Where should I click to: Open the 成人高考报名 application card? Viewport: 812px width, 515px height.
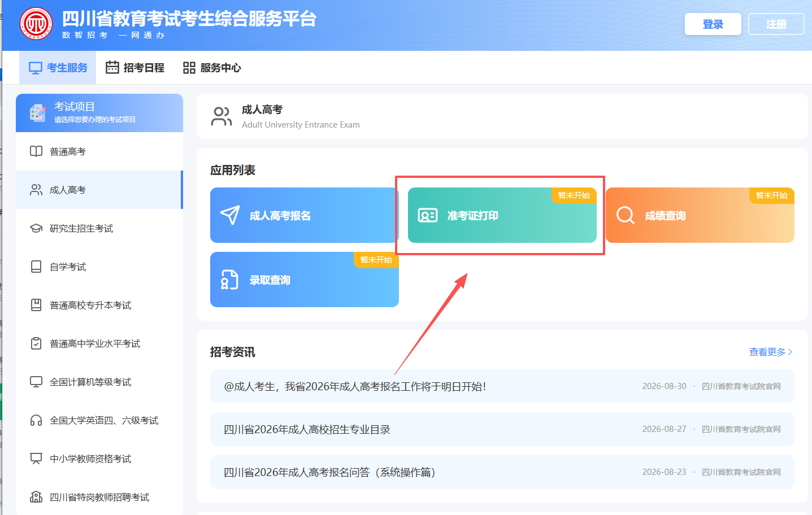click(x=305, y=215)
